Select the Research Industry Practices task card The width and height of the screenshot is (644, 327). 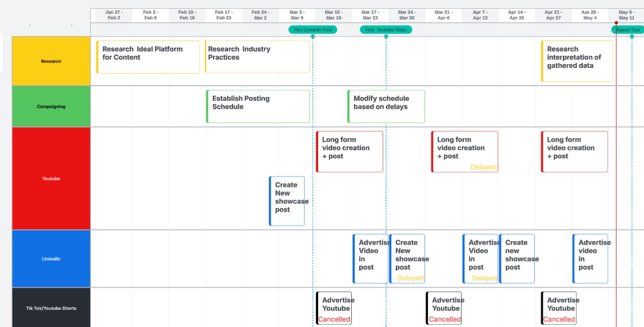(x=257, y=57)
